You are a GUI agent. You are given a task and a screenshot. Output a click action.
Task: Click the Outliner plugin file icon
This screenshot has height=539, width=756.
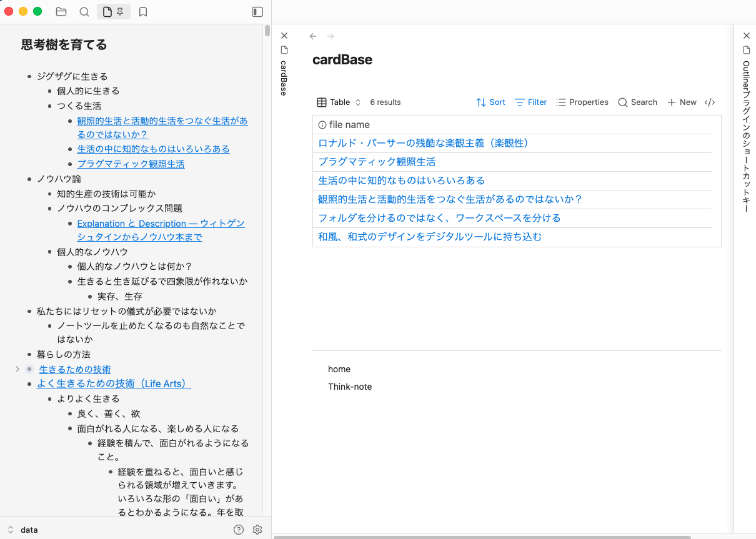[746, 50]
